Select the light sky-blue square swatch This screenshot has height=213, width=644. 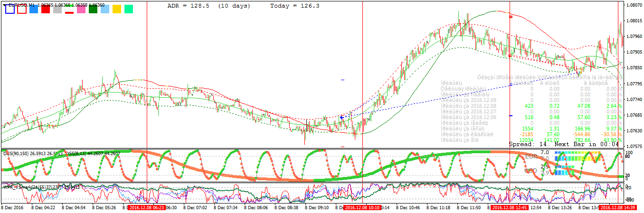105,9
